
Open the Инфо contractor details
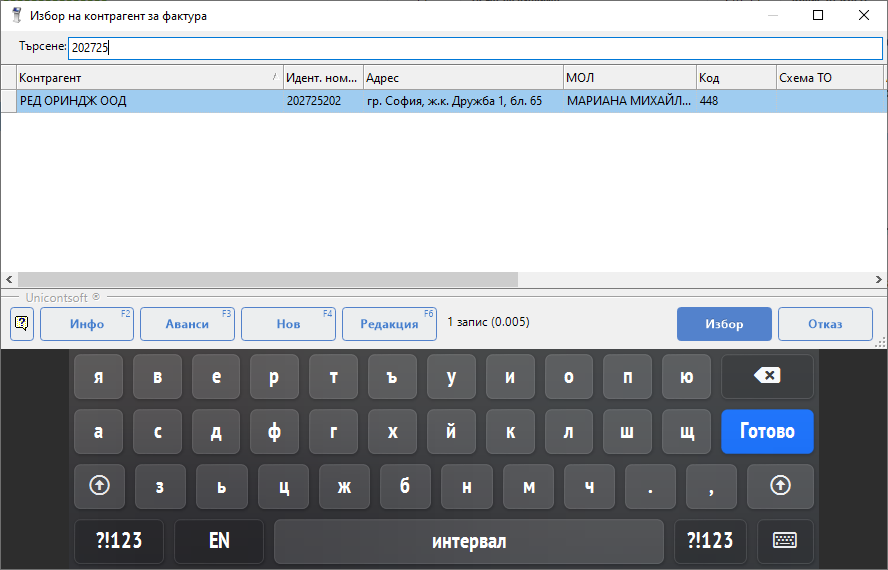pyautogui.click(x=87, y=324)
